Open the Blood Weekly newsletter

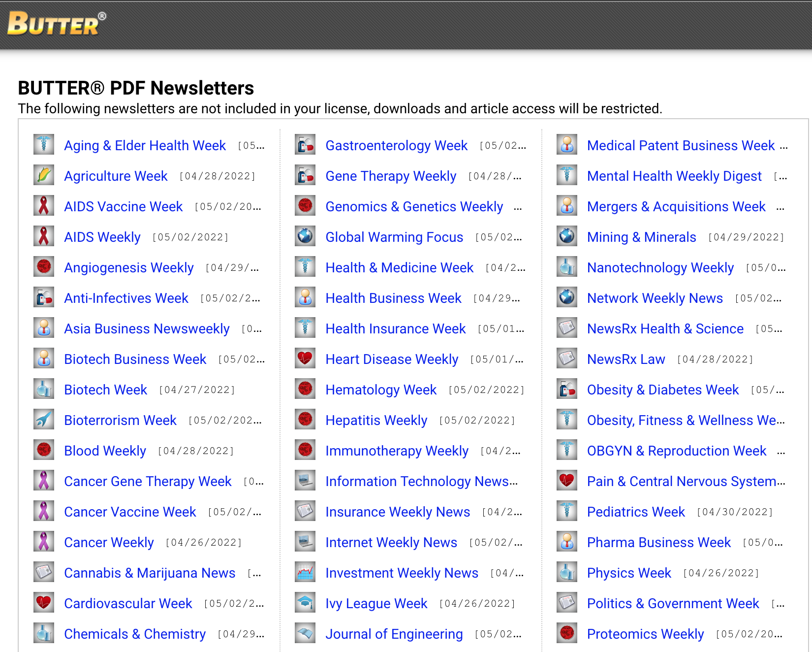[105, 451]
